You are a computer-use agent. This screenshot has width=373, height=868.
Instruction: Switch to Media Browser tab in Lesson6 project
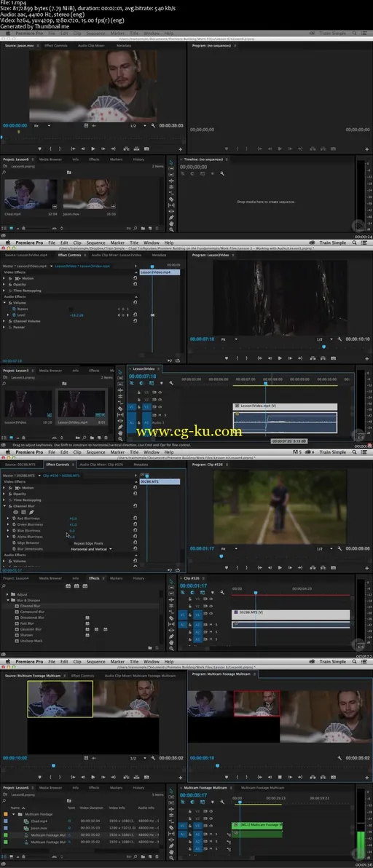(x=50, y=159)
